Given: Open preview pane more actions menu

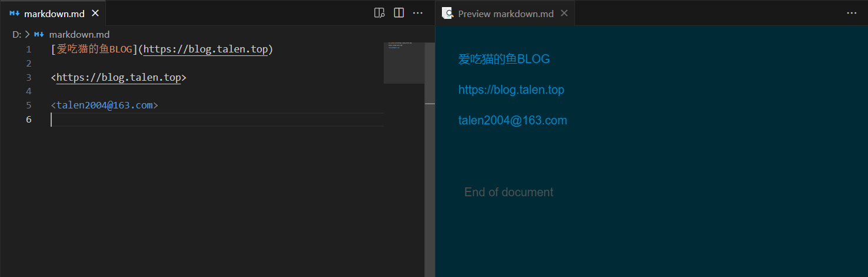Looking at the screenshot, I should [x=852, y=13].
